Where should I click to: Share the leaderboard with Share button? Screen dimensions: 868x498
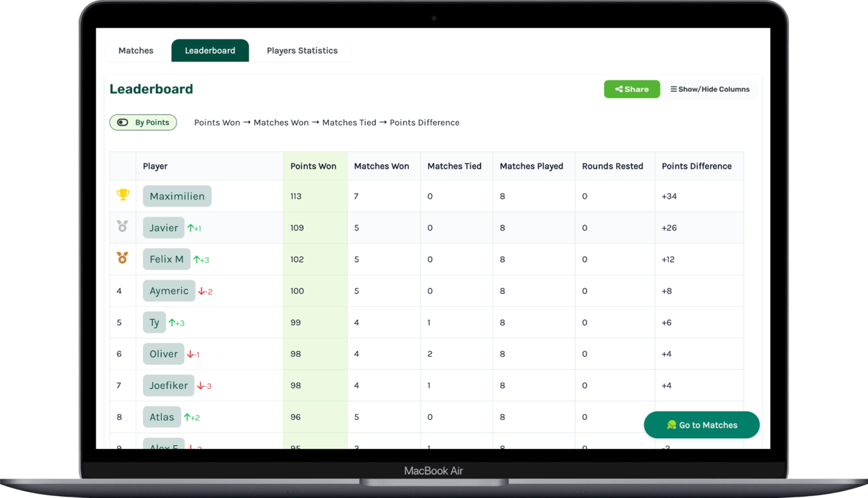coord(632,89)
